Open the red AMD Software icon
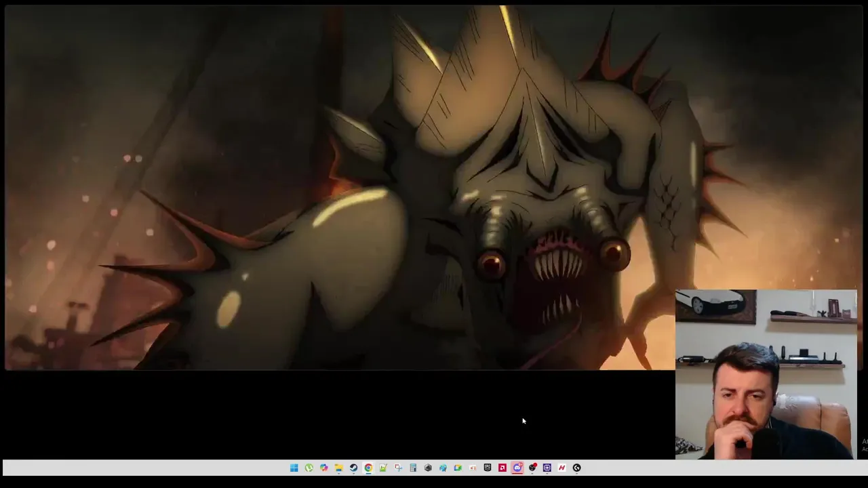The height and width of the screenshot is (488, 868). [x=502, y=468]
